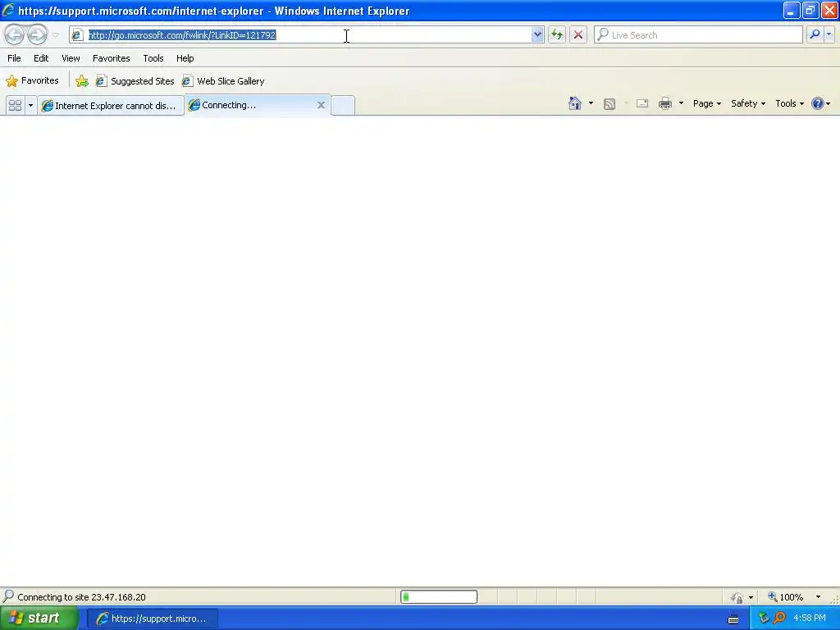Open the Help menu
This screenshot has height=630, width=840.
click(185, 58)
